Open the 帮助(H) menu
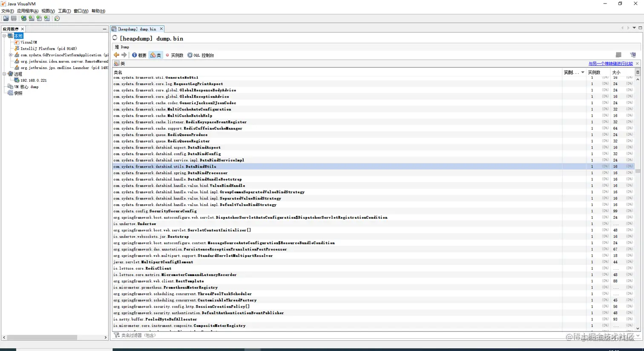Viewport: 644px width, 351px height. click(x=98, y=11)
